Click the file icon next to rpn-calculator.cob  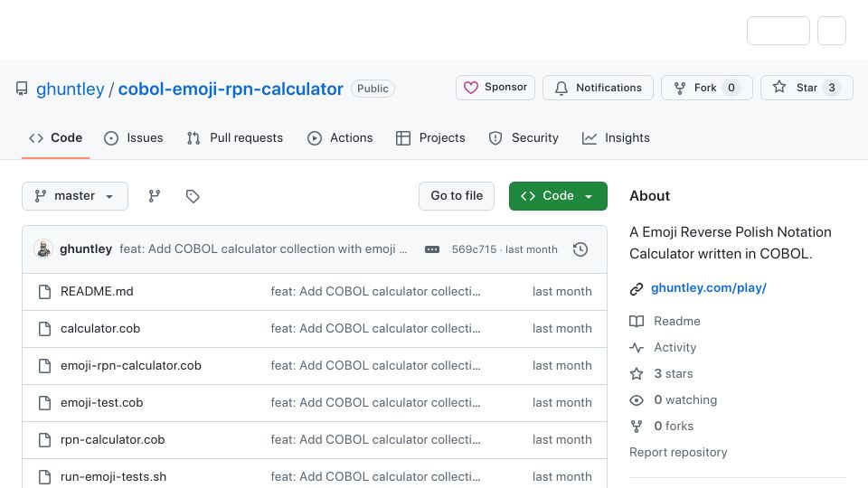click(45, 440)
